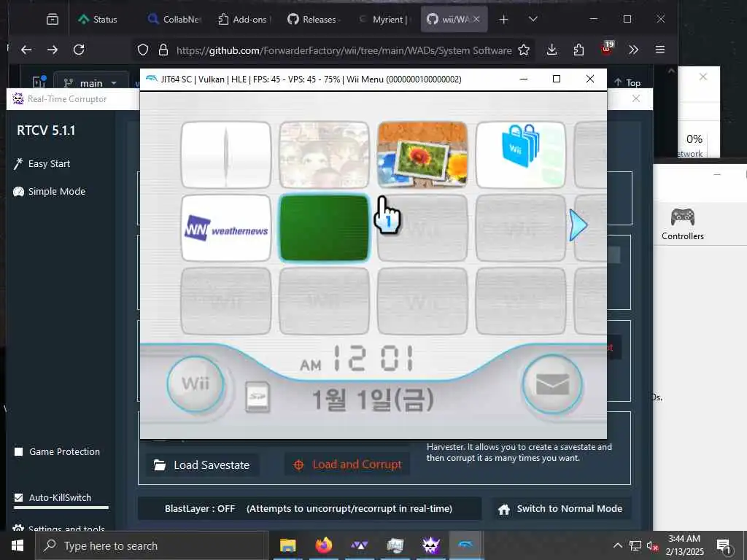Image resolution: width=747 pixels, height=560 pixels.
Task: Click the uBlock extension icon with 19 badge
Action: [x=607, y=49]
